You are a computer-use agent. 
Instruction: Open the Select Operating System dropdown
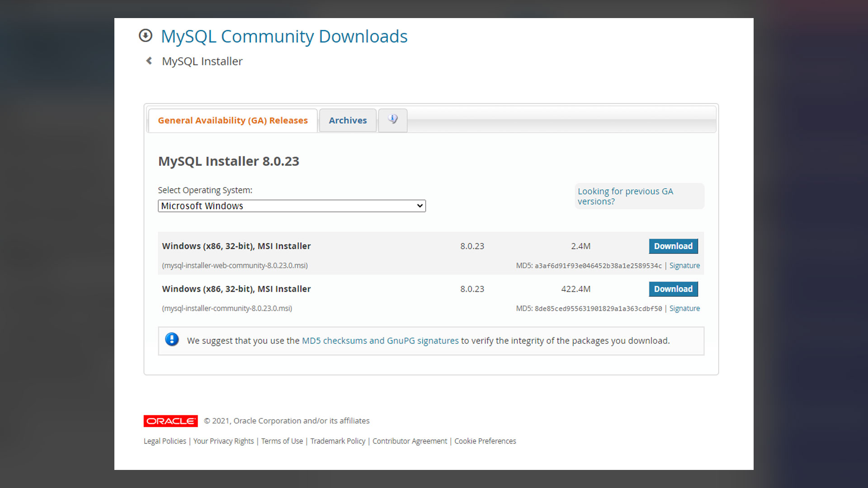292,206
